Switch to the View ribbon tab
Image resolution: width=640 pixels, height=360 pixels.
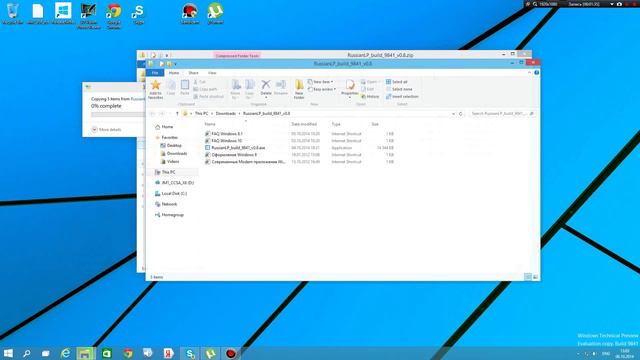[x=212, y=73]
